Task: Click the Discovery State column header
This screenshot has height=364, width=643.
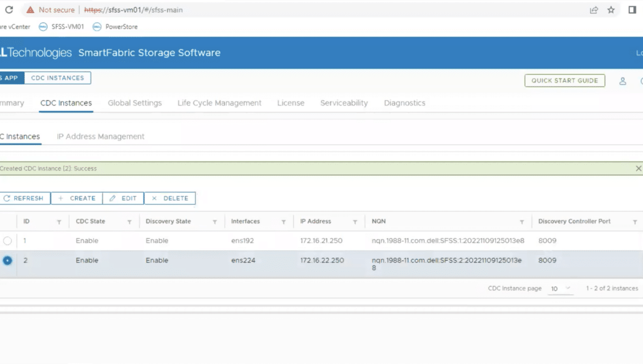Action: tap(168, 221)
